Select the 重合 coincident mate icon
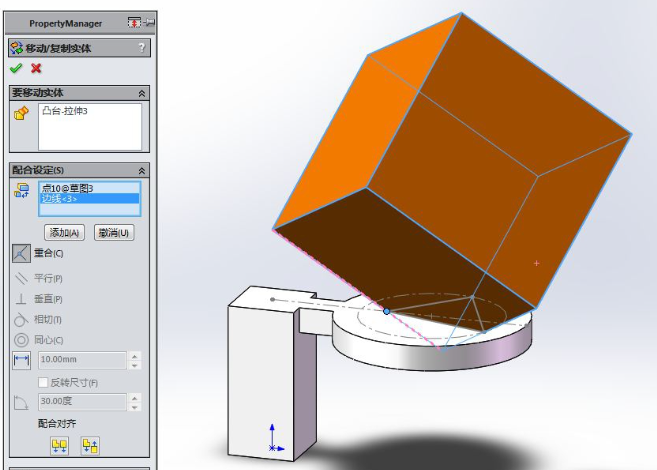The width and height of the screenshot is (657, 470). pos(21,253)
